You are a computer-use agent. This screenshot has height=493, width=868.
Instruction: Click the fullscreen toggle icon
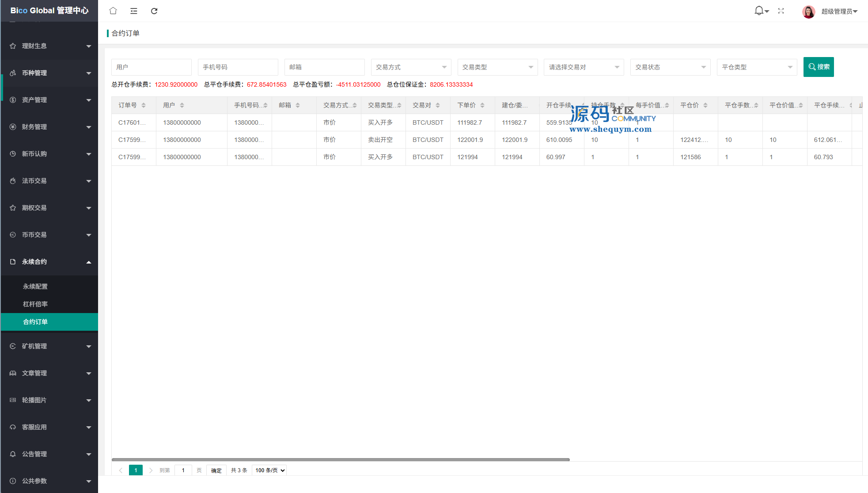[781, 11]
